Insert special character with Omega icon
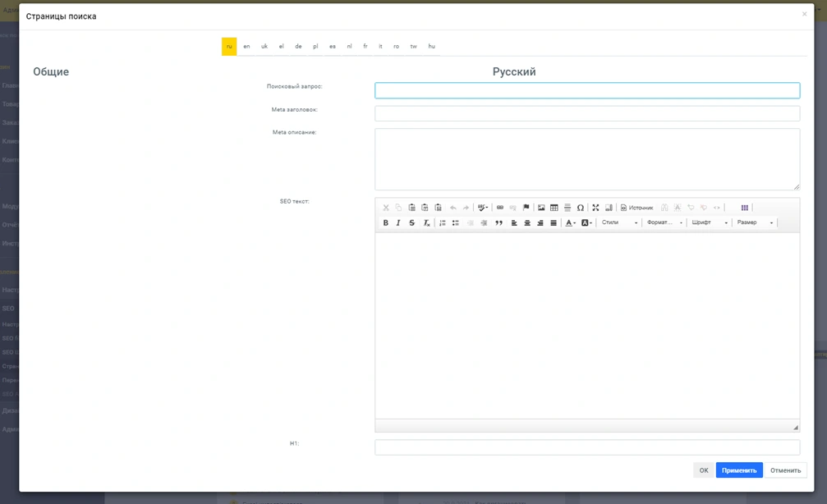827x504 pixels. click(x=581, y=208)
